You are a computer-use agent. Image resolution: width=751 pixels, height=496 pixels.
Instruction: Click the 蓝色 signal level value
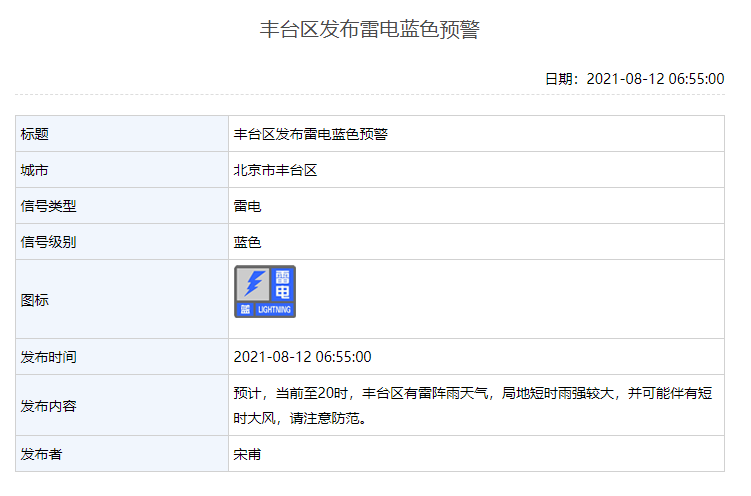coord(247,242)
